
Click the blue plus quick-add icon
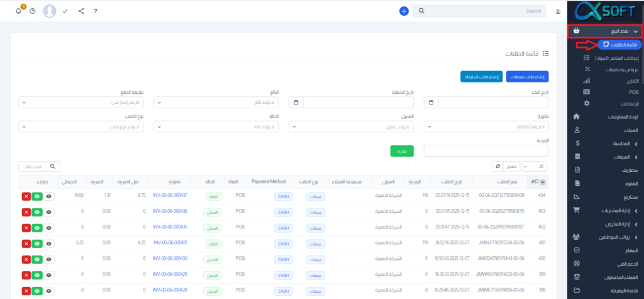pyautogui.click(x=404, y=11)
